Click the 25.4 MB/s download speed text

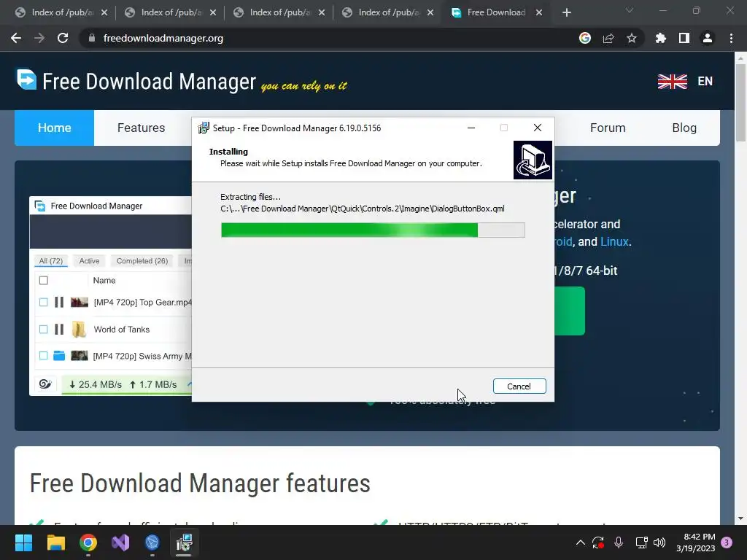(x=96, y=384)
